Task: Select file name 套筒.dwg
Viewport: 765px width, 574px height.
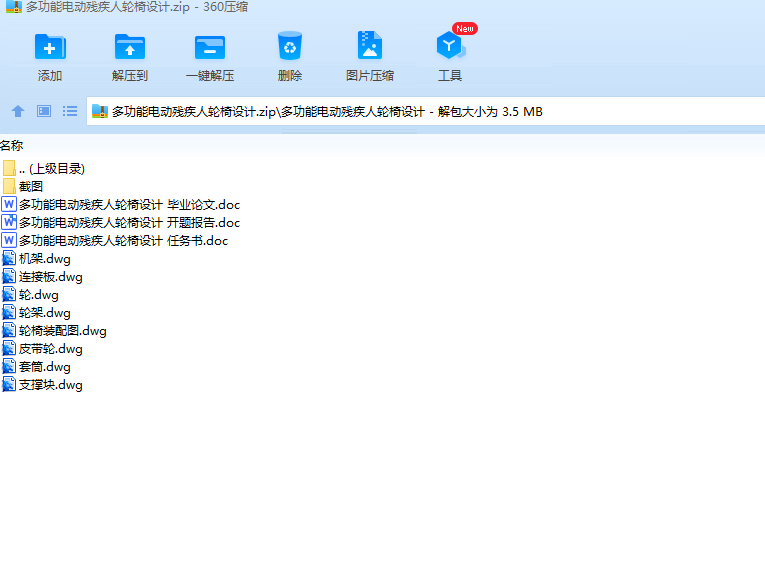Action: [x=44, y=367]
